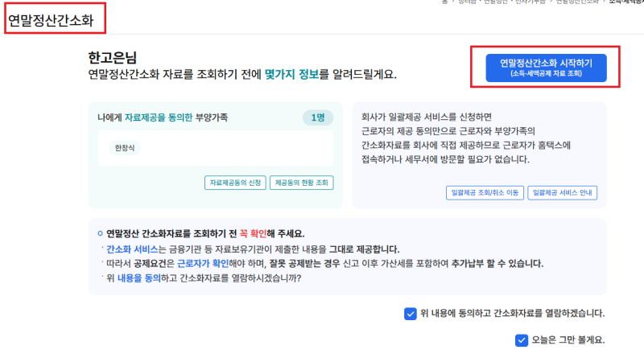This screenshot has height=362, width=644.
Task: Open 제공동의 현황 조회
Action: click(301, 183)
